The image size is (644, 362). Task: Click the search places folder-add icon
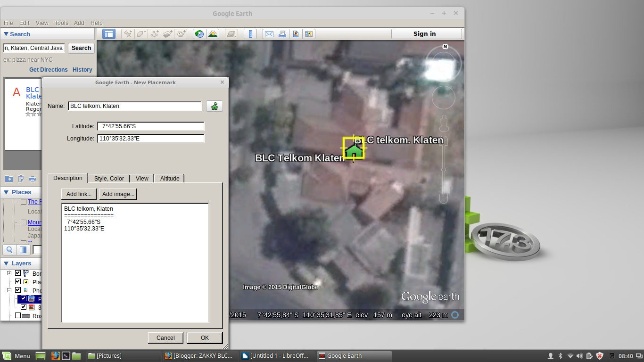[9, 179]
